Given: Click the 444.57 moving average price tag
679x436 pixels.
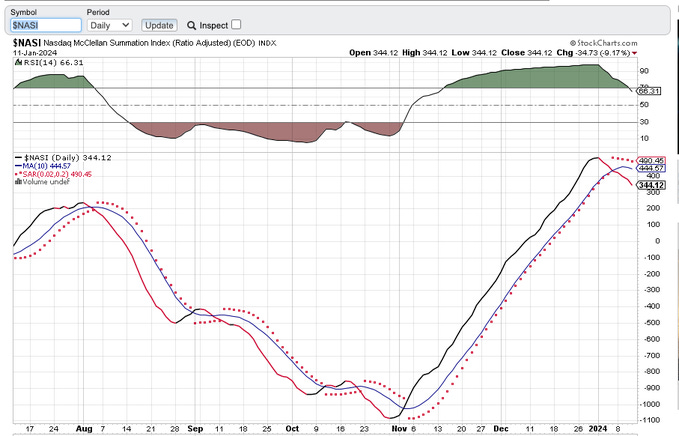Looking at the screenshot, I should [651, 168].
